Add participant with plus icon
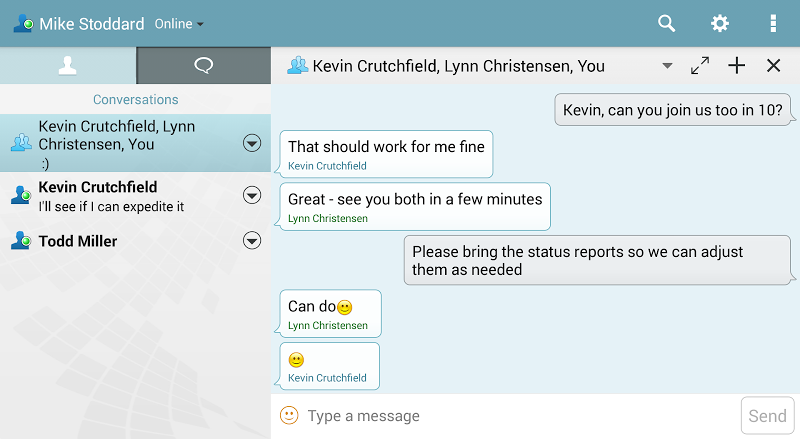Screen dimensions: 800x439 [x=737, y=65]
